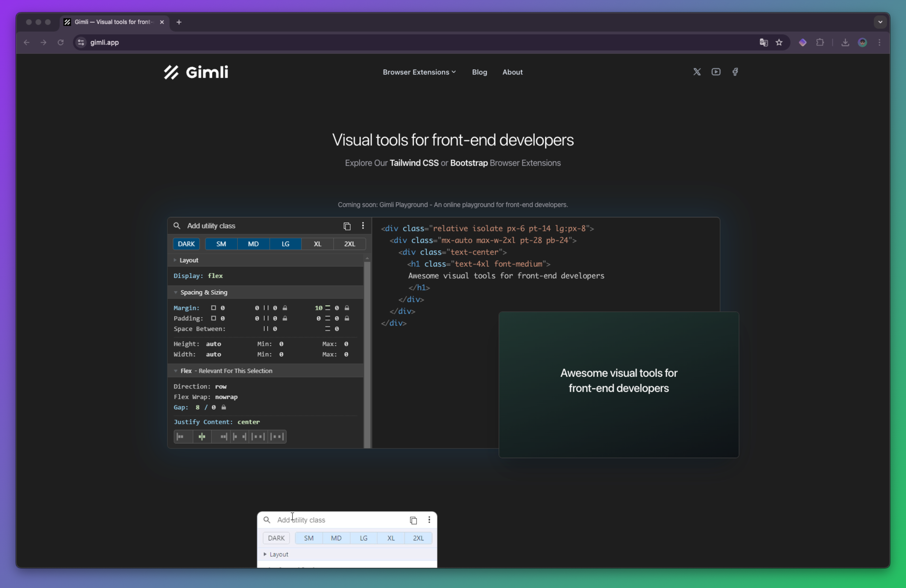This screenshot has width=906, height=588.
Task: Toggle XL breakpoint in dark panel
Action: [318, 244]
